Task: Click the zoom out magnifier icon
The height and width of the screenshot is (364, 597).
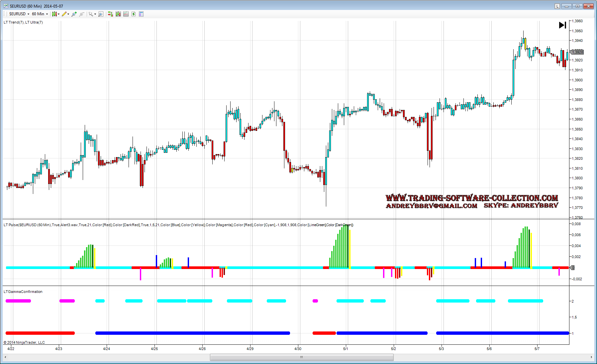Action: pyautogui.click(x=81, y=14)
